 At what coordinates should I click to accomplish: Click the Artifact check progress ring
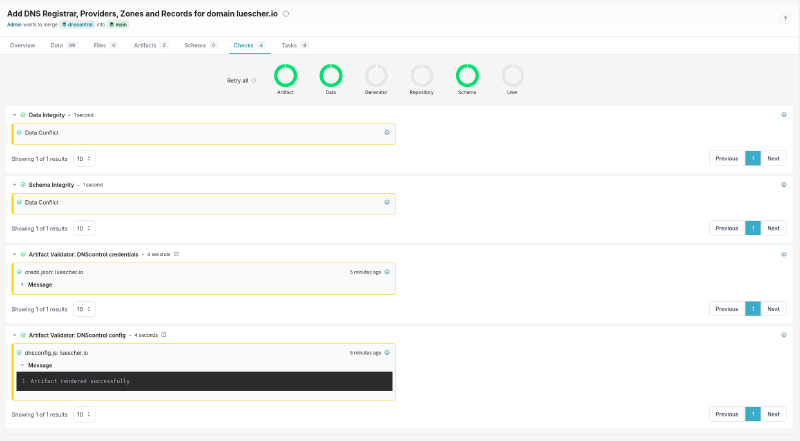coord(285,76)
